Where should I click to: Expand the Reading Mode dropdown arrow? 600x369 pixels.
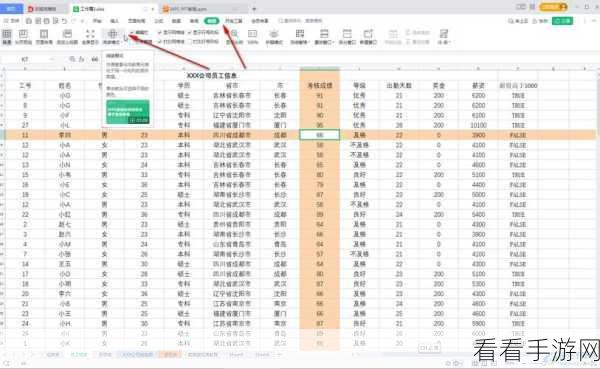click(x=122, y=42)
